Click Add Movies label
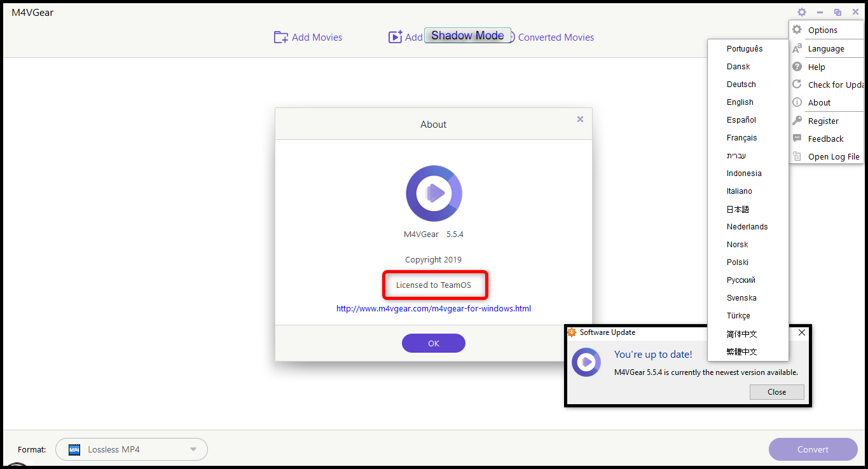Screen dimensions: 868x469 (317, 37)
